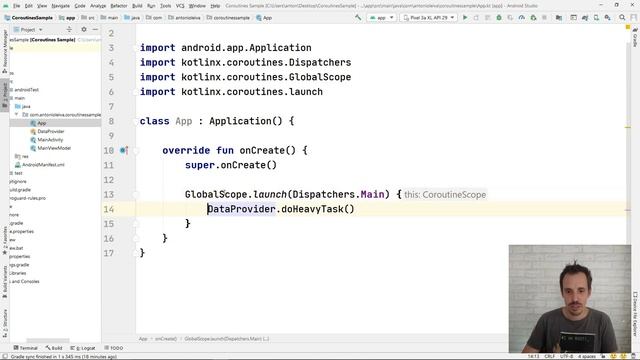Click override gutter icon on line 10
Image resolution: width=640 pixels, height=360 pixels.
(123, 150)
